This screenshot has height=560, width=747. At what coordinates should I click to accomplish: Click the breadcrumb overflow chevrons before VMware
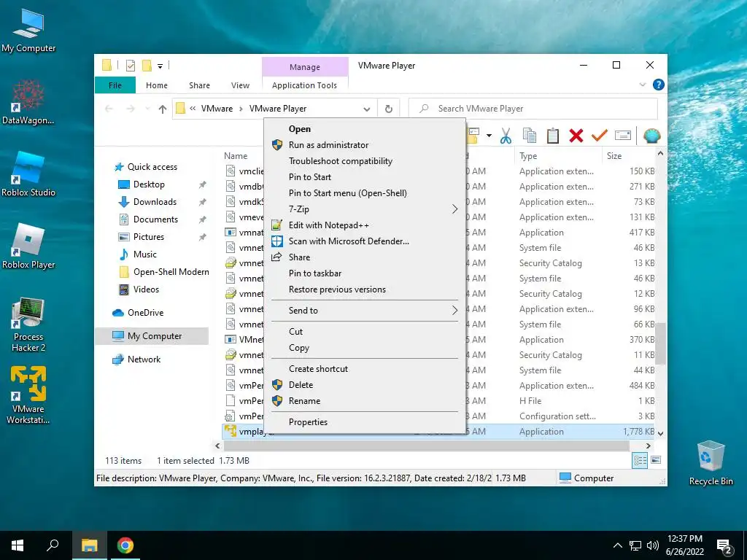click(193, 109)
